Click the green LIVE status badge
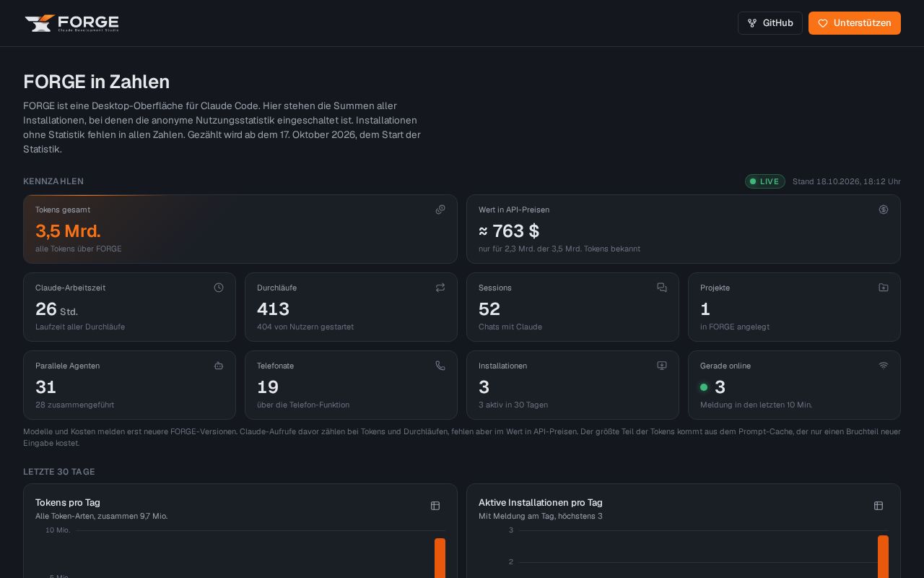 click(765, 181)
